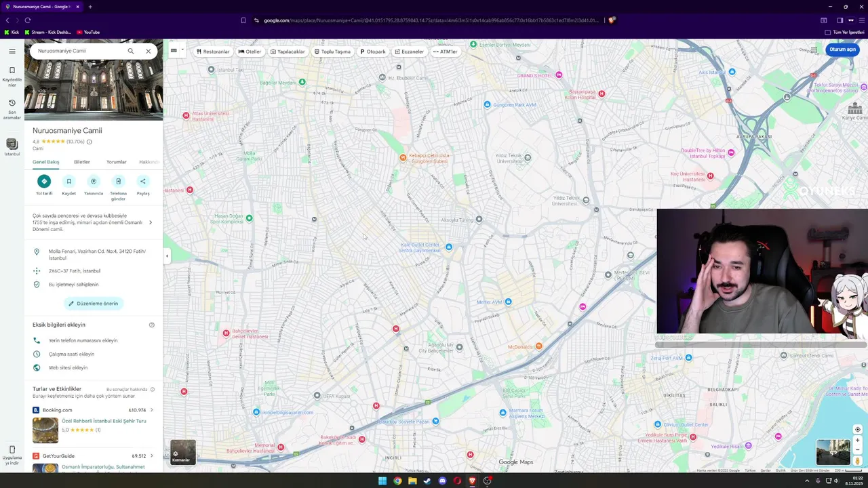The image size is (868, 488).
Task: Open the Stream - Kick Dashboard bookmark
Action: pos(47,32)
